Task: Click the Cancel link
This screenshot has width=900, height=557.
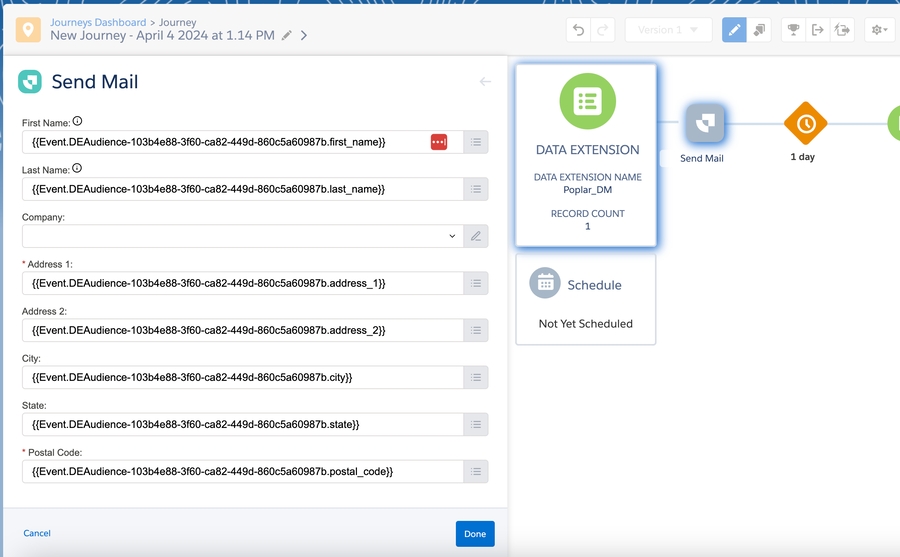Action: 37,533
